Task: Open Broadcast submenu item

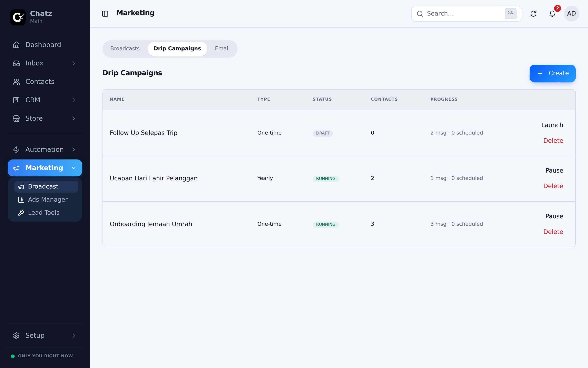Action: click(46, 186)
